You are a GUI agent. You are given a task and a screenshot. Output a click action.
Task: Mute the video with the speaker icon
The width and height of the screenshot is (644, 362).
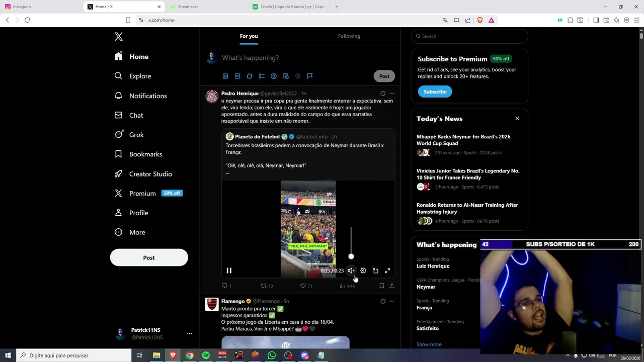pyautogui.click(x=351, y=270)
